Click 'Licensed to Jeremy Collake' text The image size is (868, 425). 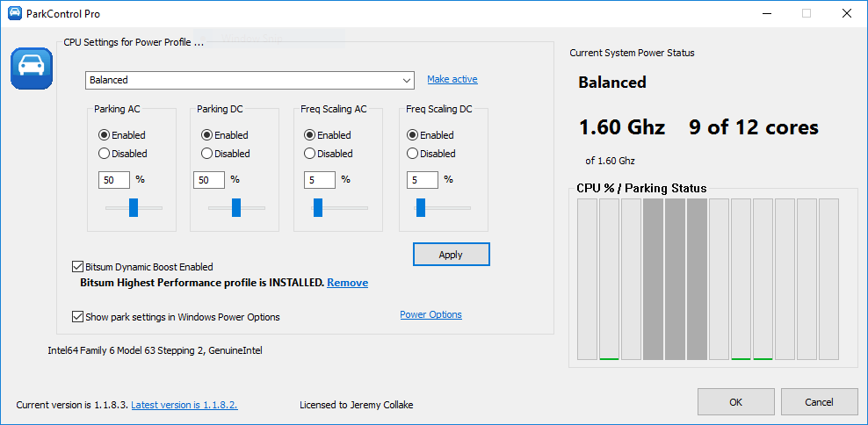click(357, 405)
